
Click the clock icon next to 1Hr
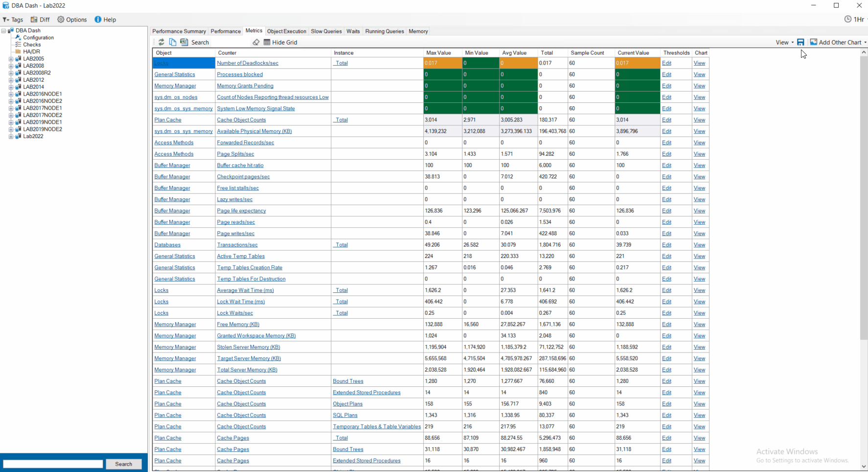848,19
